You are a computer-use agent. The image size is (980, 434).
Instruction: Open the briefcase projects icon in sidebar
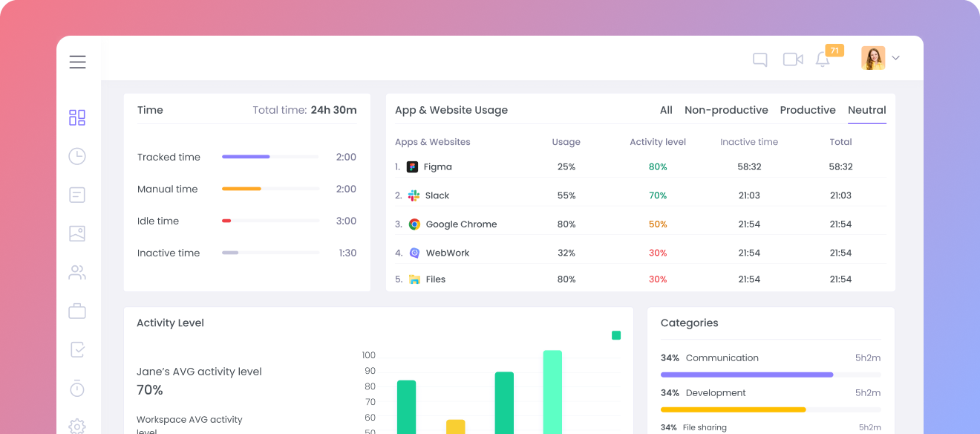[77, 311]
